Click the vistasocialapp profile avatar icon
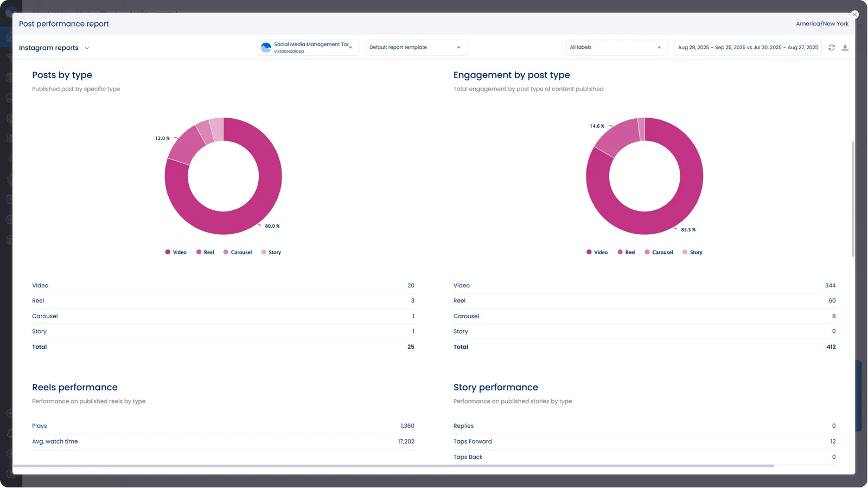Screen dimensions: 868x488 click(x=266, y=48)
